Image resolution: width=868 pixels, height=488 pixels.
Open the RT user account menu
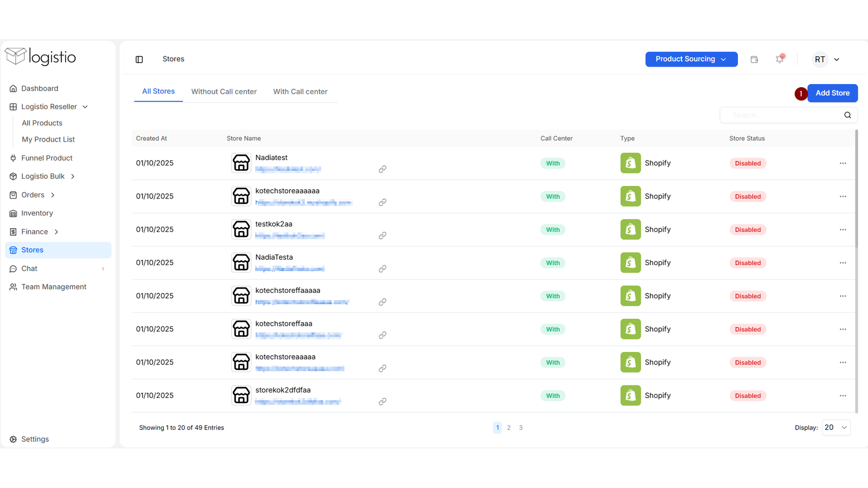tap(826, 59)
